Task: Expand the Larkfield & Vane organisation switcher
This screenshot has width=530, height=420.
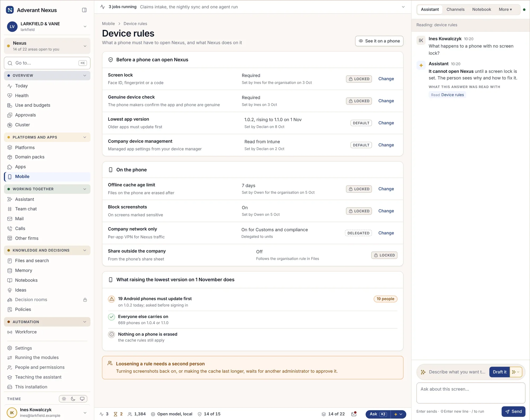Action: (47, 26)
